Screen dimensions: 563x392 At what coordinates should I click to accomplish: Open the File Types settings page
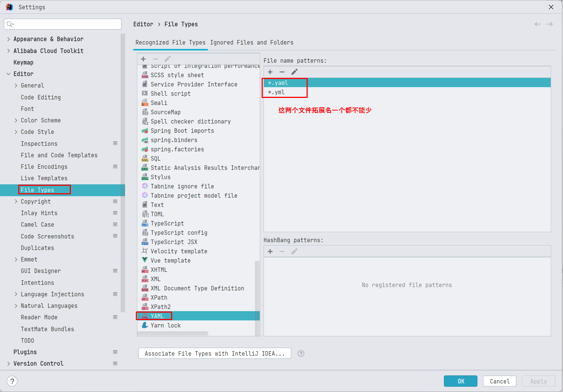62,190
